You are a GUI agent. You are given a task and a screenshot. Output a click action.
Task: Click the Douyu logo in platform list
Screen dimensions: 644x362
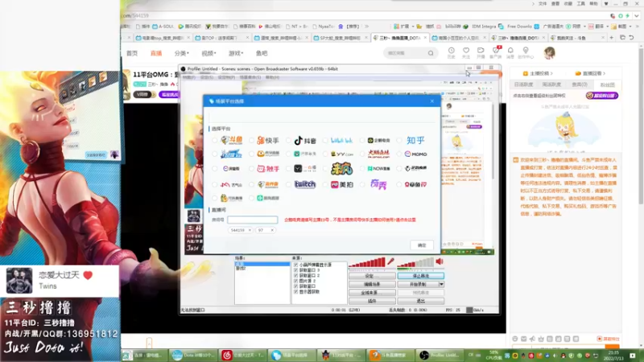(232, 140)
